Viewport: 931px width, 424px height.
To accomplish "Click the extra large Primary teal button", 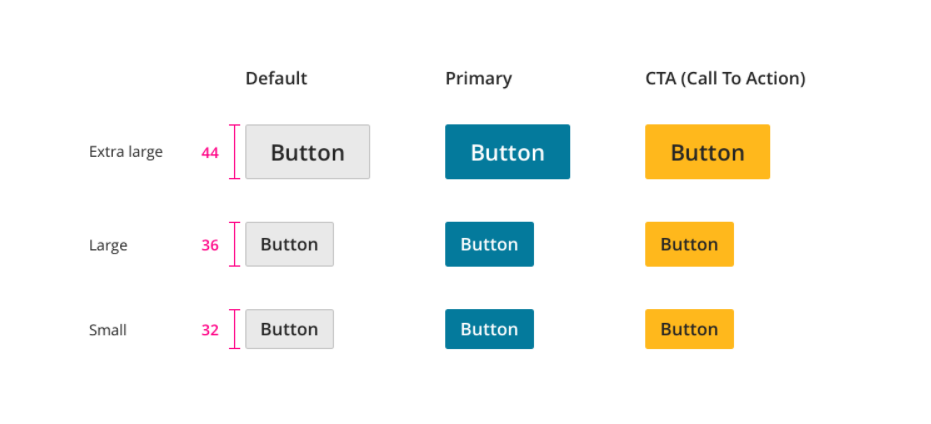I will pyautogui.click(x=507, y=152).
